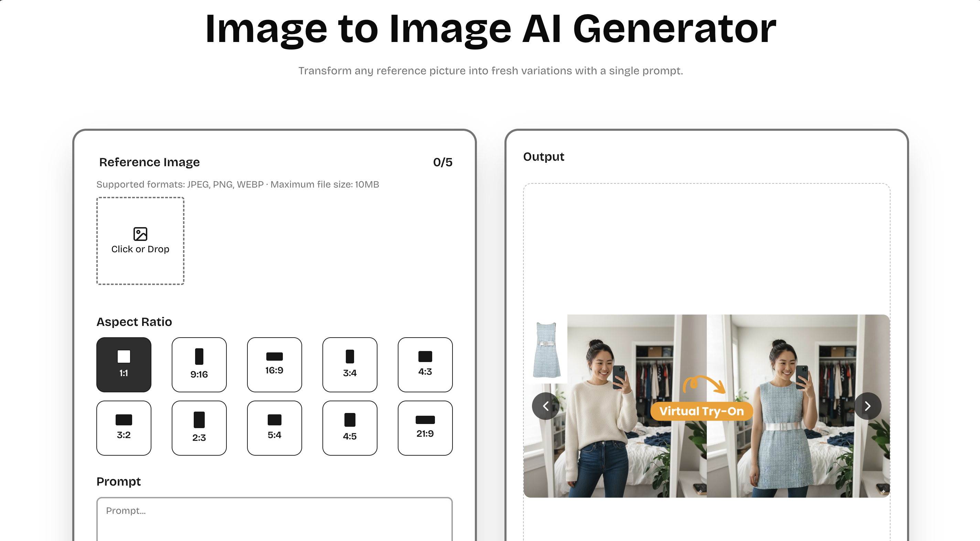This screenshot has width=980, height=541.
Task: Select the 3:2 landscape aspect ratio
Action: pyautogui.click(x=124, y=427)
